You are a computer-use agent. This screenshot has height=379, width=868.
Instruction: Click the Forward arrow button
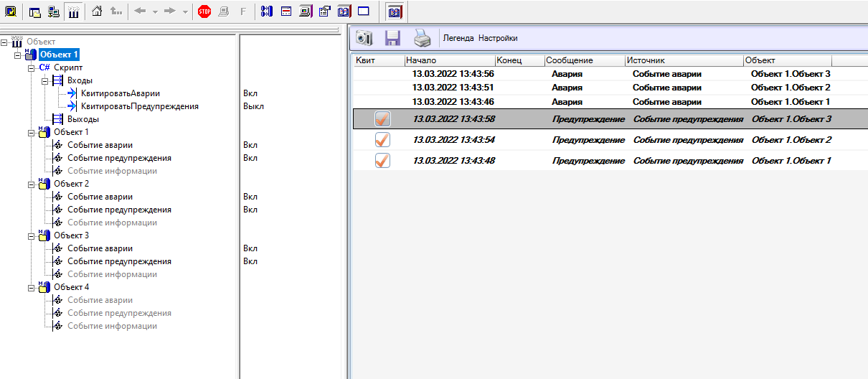(170, 11)
